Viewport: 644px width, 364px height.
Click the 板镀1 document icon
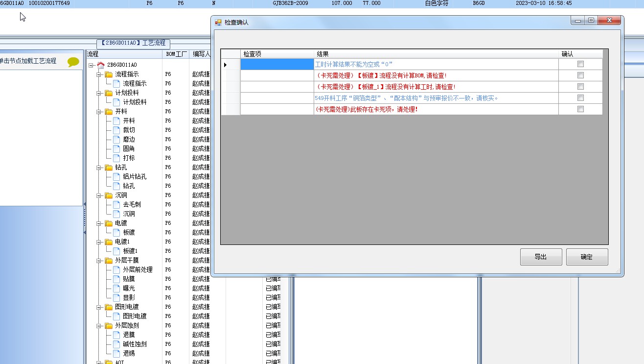pyautogui.click(x=116, y=251)
